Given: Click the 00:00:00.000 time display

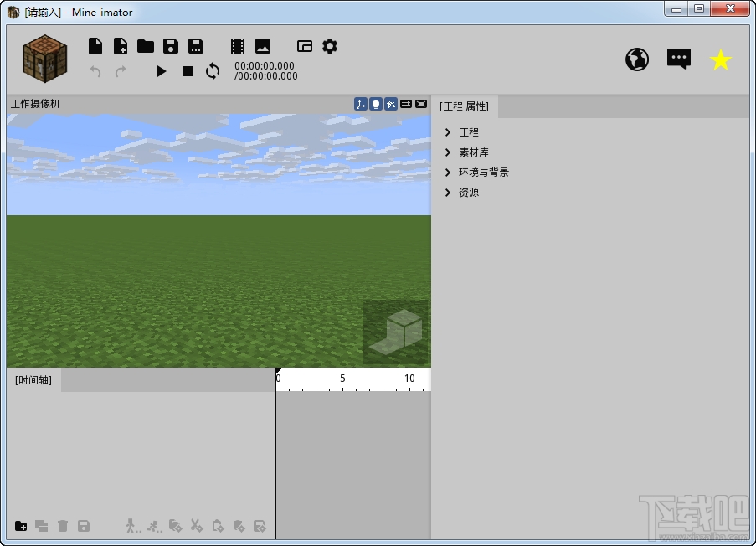Looking at the screenshot, I should coord(265,65).
